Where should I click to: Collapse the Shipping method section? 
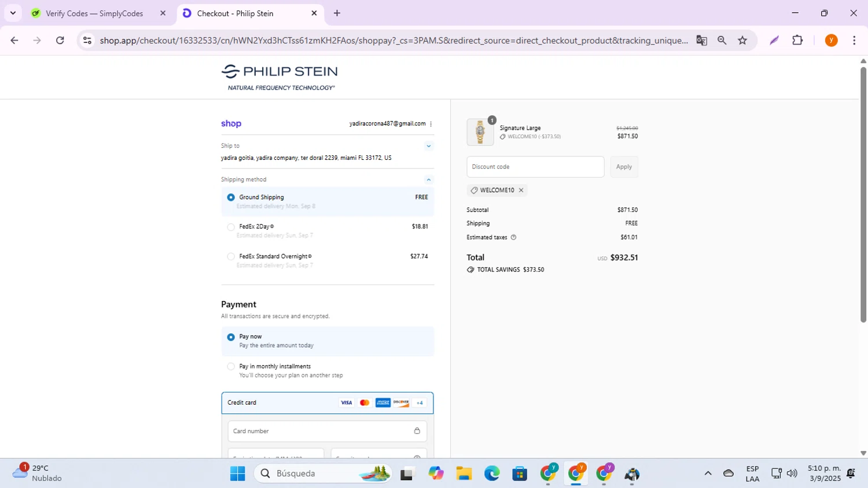[x=429, y=180]
